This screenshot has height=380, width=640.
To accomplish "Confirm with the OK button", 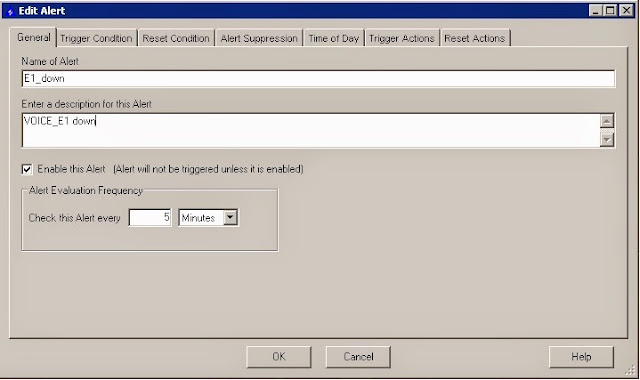I will (x=279, y=357).
